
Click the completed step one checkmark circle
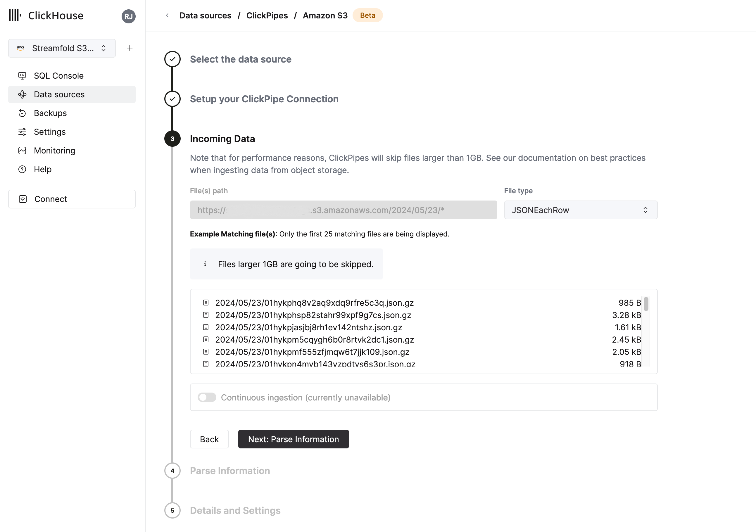pyautogui.click(x=172, y=59)
